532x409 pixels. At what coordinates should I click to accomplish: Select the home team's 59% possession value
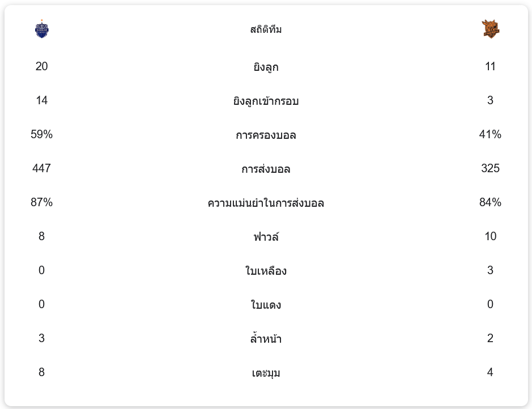click(42, 135)
